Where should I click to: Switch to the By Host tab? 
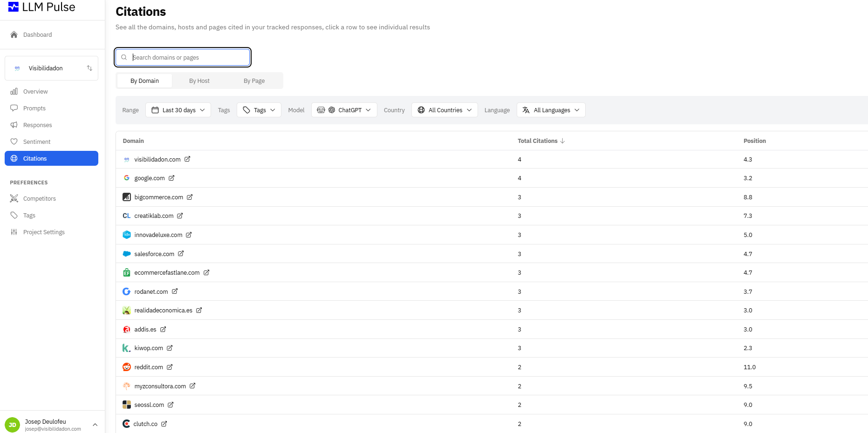pyautogui.click(x=199, y=81)
